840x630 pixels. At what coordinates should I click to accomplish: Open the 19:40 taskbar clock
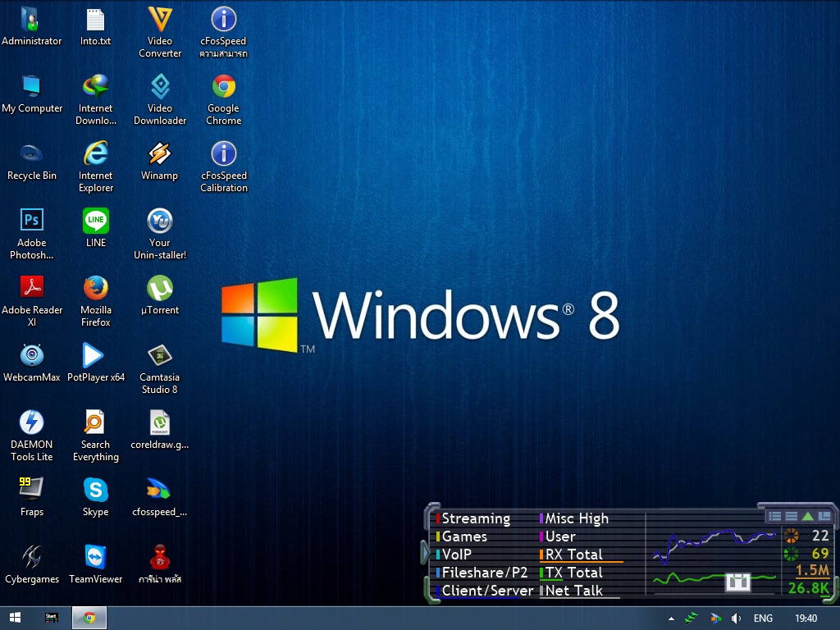[806, 619]
